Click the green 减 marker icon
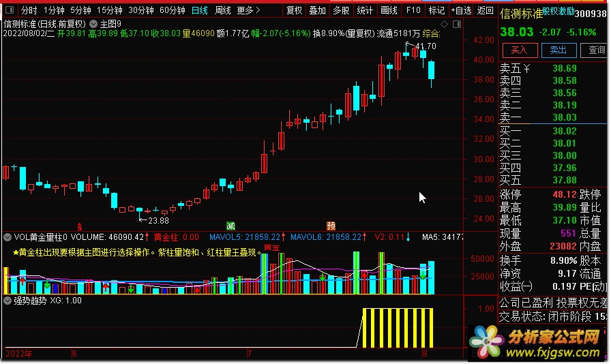611x364 pixels. (x=230, y=226)
